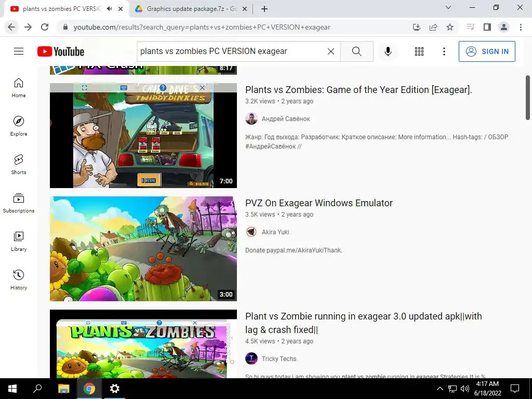The width and height of the screenshot is (532, 399).
Task: Go to the YouTube logo homepage
Action: click(x=61, y=51)
